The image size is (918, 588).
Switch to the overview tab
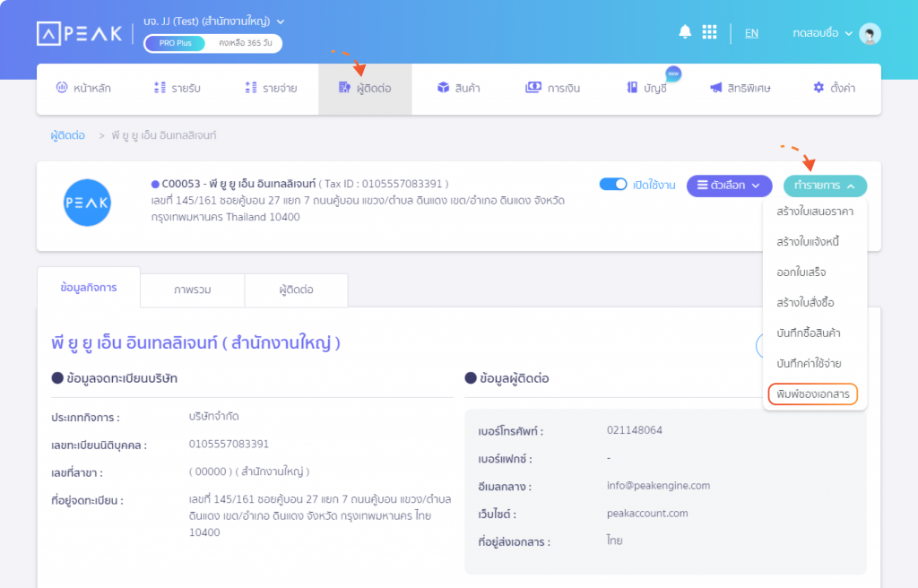tap(193, 290)
